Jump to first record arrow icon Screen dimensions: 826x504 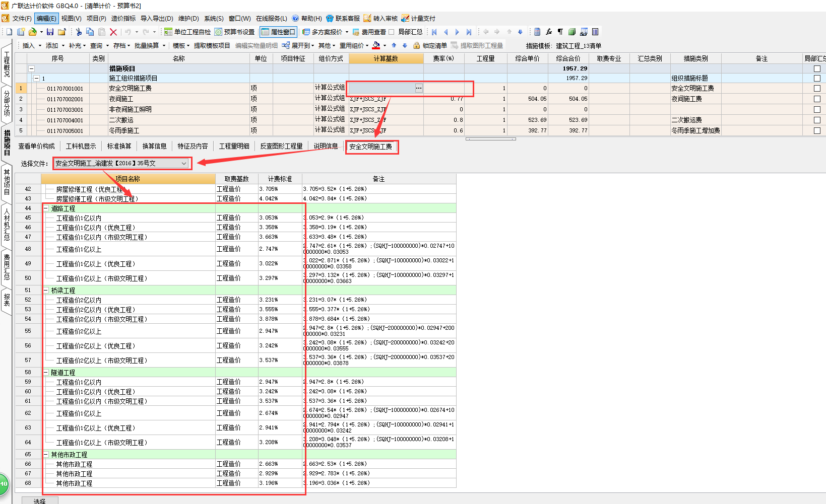pyautogui.click(x=434, y=32)
